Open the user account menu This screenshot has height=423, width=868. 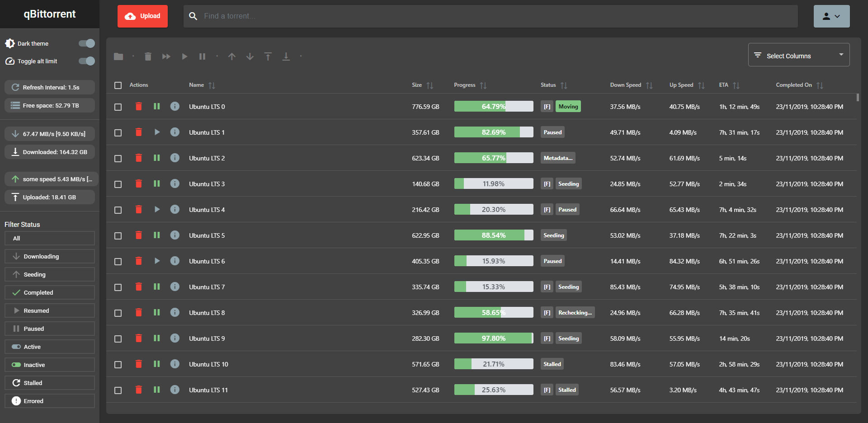(831, 16)
